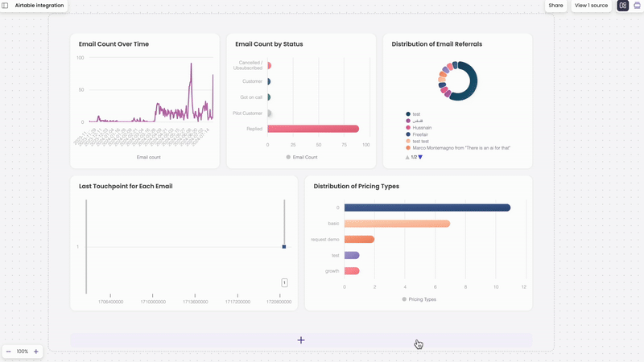The width and height of the screenshot is (644, 362).
Task: Click the 100% zoom level
Action: pyautogui.click(x=23, y=352)
